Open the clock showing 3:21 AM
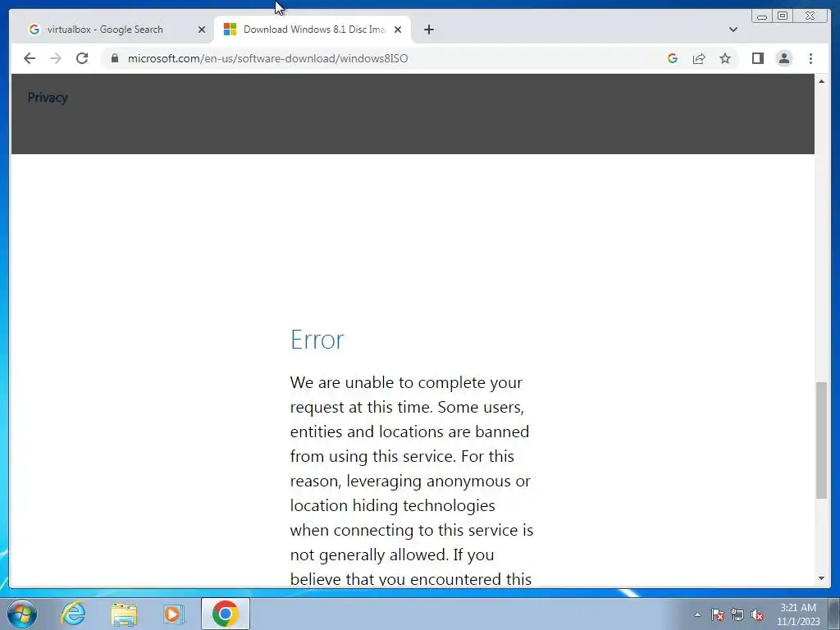 [x=798, y=614]
